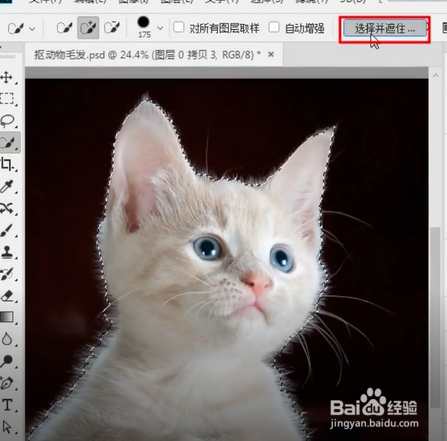Viewport: 447px width, 441px height.
Task: Select the Crop tool
Action: pos(7,164)
